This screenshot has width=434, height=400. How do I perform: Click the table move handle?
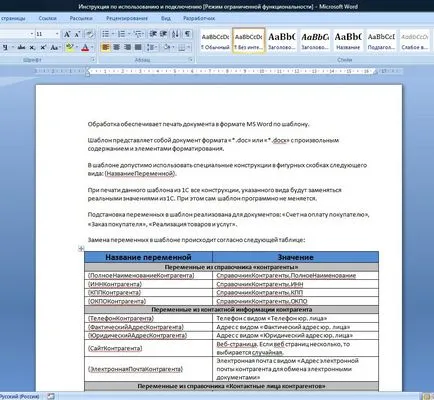tap(81, 248)
